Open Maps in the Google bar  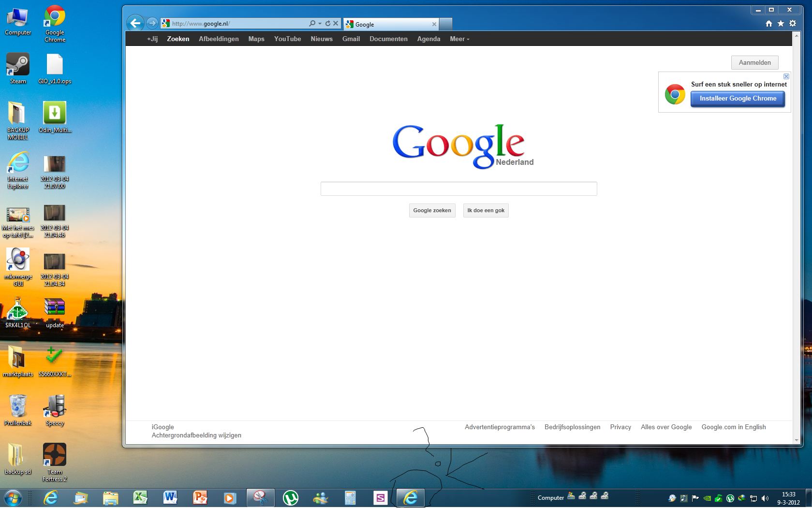(256, 39)
